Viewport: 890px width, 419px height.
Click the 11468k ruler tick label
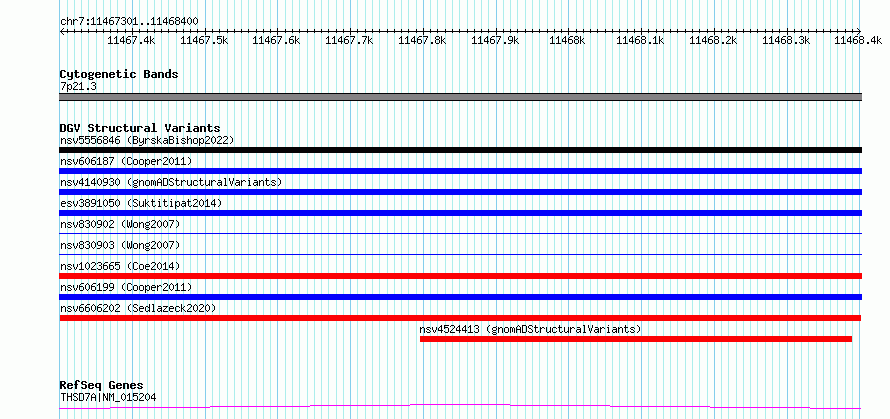coord(568,40)
